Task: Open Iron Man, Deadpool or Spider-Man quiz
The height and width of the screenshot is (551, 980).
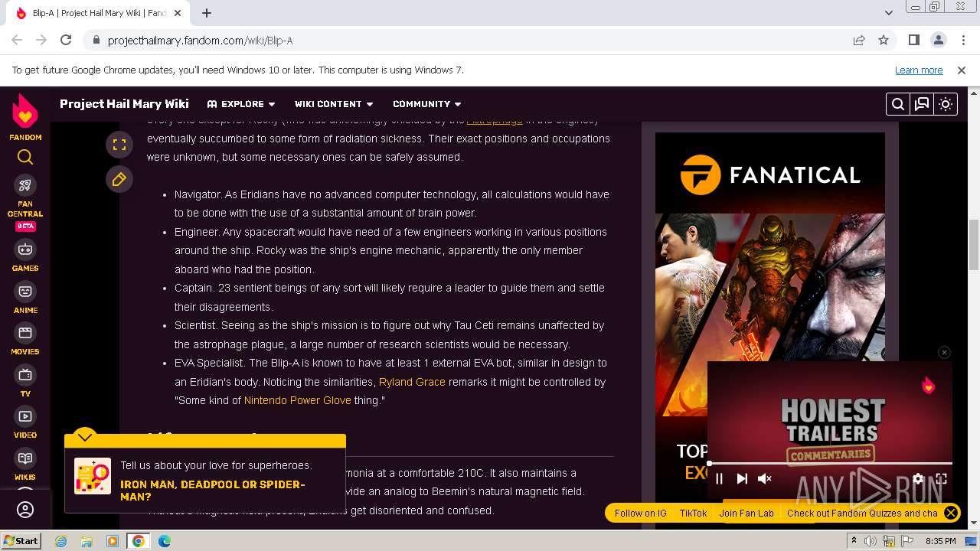Action: pyautogui.click(x=213, y=491)
